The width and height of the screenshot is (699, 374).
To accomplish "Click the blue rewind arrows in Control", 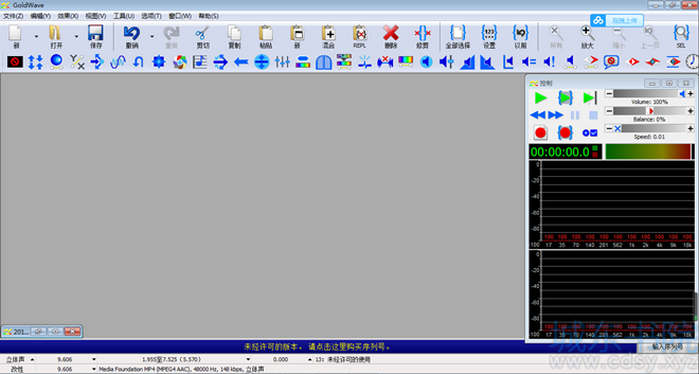I will click(x=538, y=115).
